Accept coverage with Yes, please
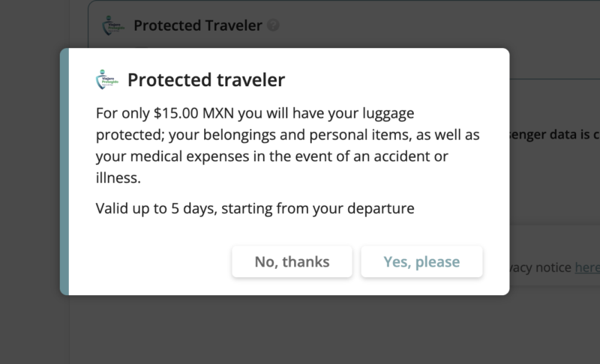 [421, 262]
